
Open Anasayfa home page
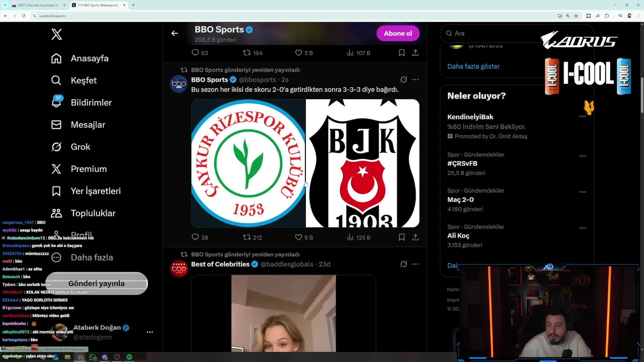[x=79, y=58]
